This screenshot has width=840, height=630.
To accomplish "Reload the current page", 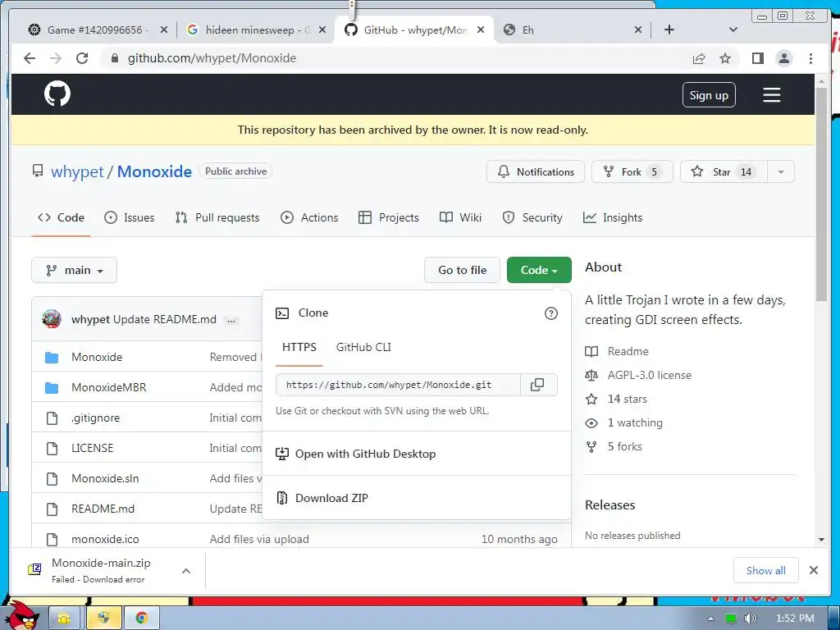I will click(x=82, y=58).
